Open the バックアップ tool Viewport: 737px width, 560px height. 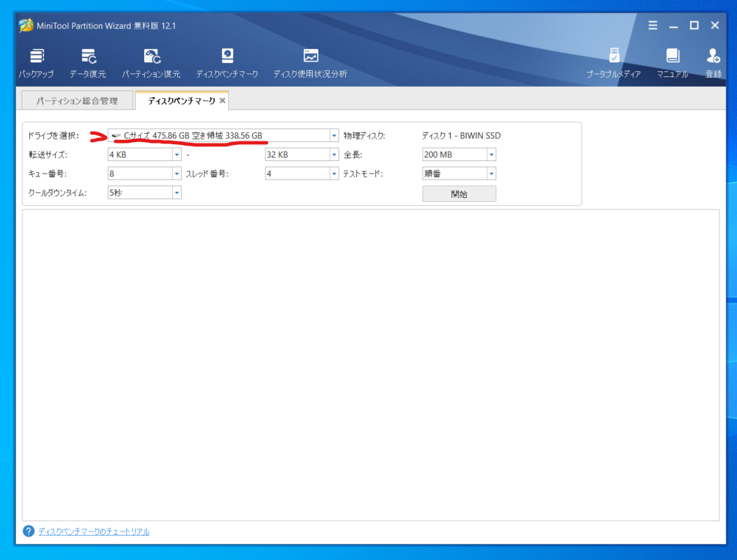pyautogui.click(x=36, y=62)
